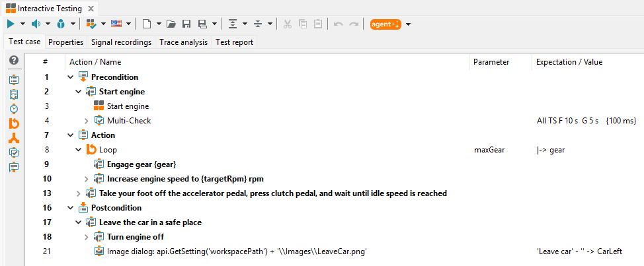The image size is (644, 266).
Task: Click the clipboard paste icon
Action: point(318,24)
